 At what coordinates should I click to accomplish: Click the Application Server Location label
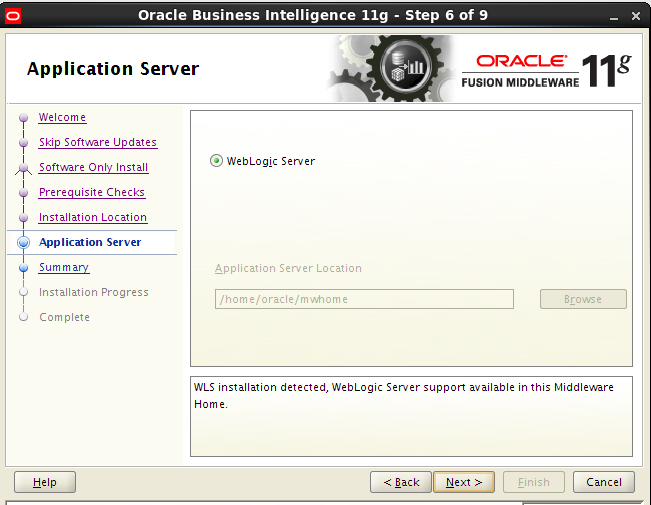(x=288, y=268)
